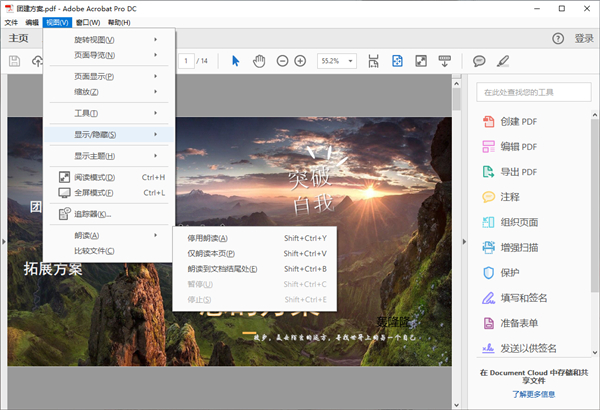Open the 保护 shield tool
Screen dimensions: 600x410
(x=510, y=272)
